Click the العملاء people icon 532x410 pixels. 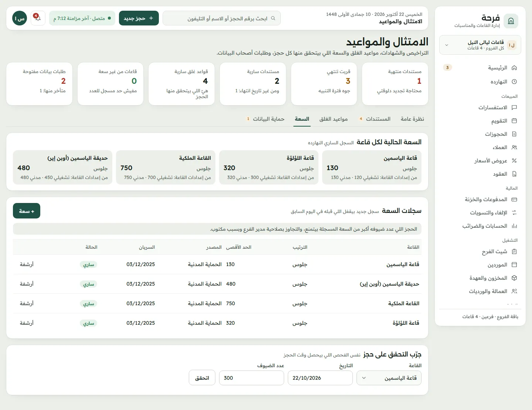pyautogui.click(x=514, y=147)
